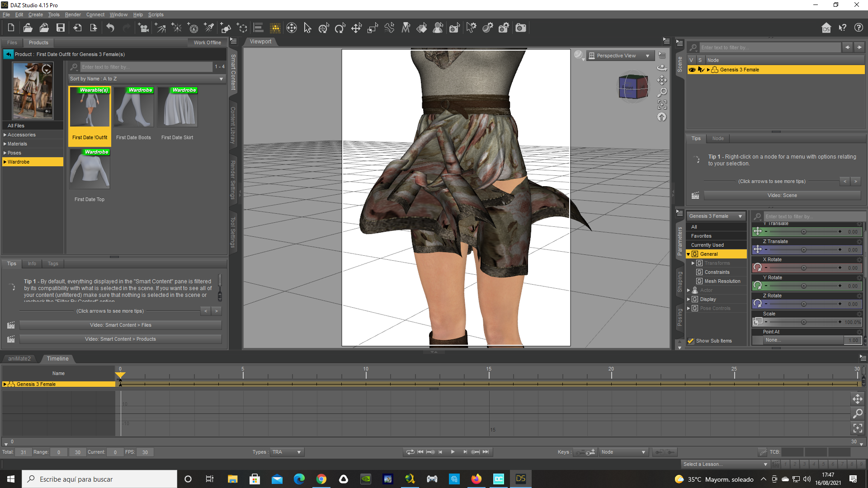Show next Smart Content tip arrow
The width and height of the screenshot is (868, 488).
coord(217,311)
